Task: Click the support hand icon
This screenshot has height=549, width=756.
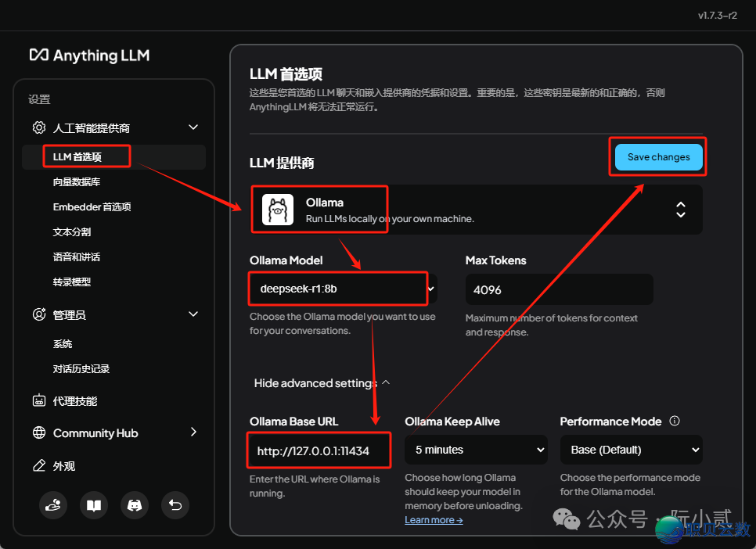Action: click(x=53, y=506)
